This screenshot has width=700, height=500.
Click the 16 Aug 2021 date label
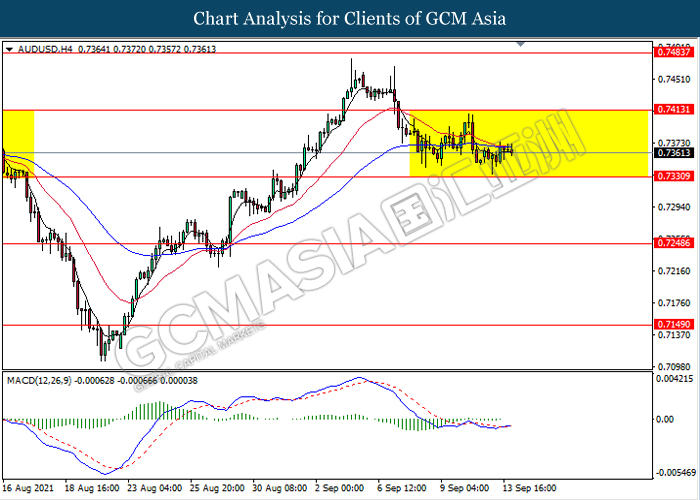pos(28,488)
